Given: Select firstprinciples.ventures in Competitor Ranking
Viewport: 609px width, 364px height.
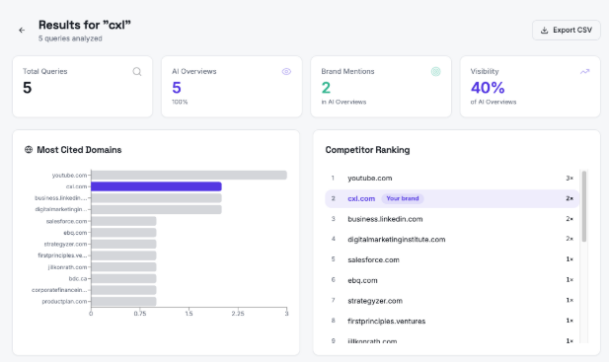Looking at the screenshot, I should [x=452, y=321].
